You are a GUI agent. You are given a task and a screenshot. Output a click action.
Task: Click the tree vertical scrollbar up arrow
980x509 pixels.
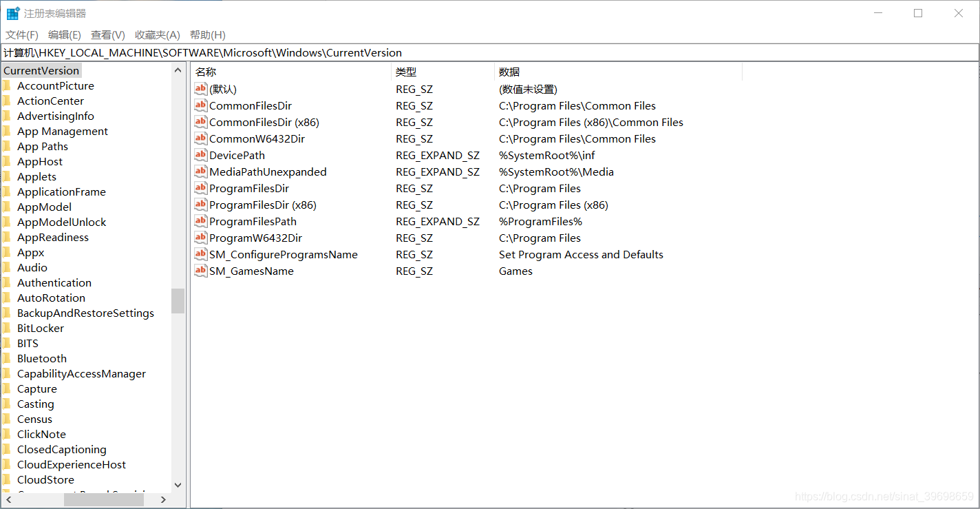point(178,70)
